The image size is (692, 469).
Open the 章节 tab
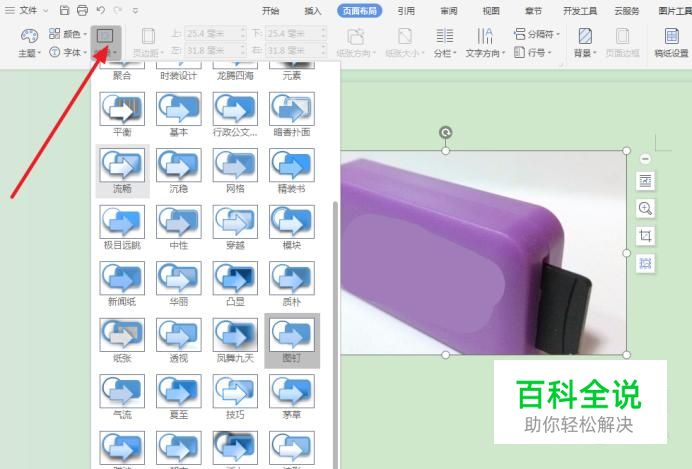pos(533,11)
